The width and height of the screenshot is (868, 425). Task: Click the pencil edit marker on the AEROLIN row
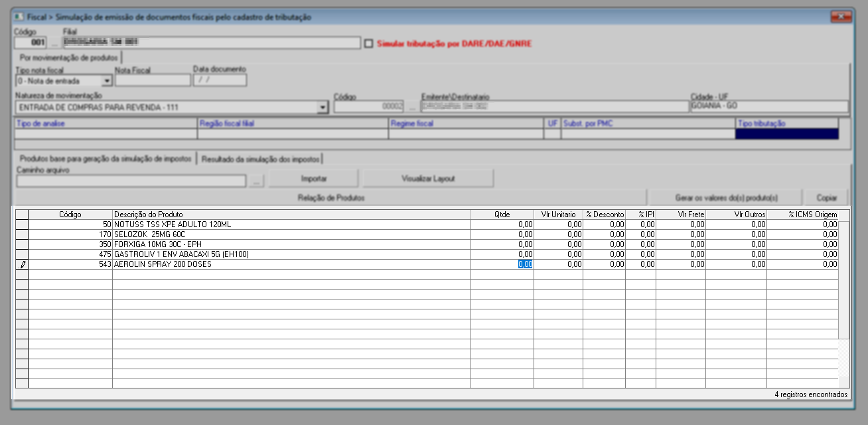coord(22,264)
